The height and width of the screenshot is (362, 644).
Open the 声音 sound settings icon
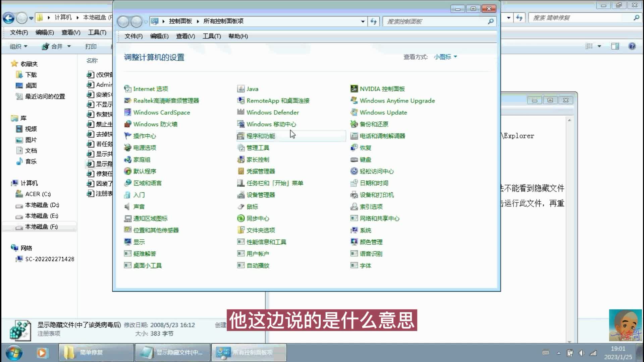click(x=127, y=207)
